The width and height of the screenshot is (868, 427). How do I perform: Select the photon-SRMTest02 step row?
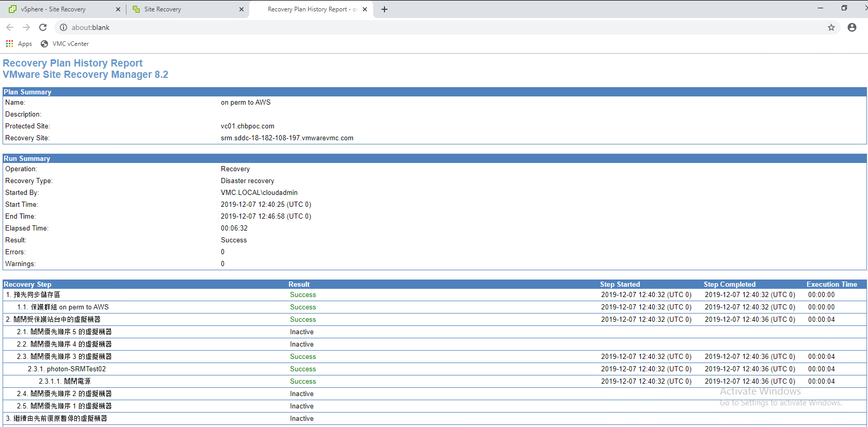coord(76,369)
